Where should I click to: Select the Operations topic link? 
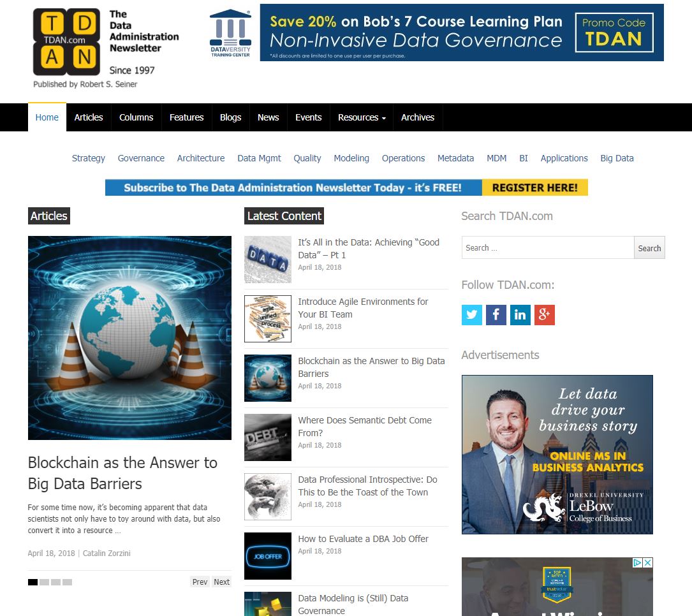coord(403,158)
